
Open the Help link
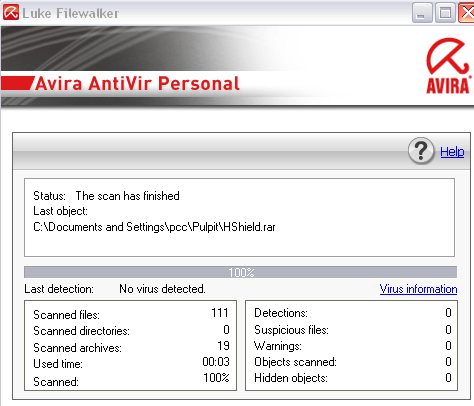pos(452,152)
